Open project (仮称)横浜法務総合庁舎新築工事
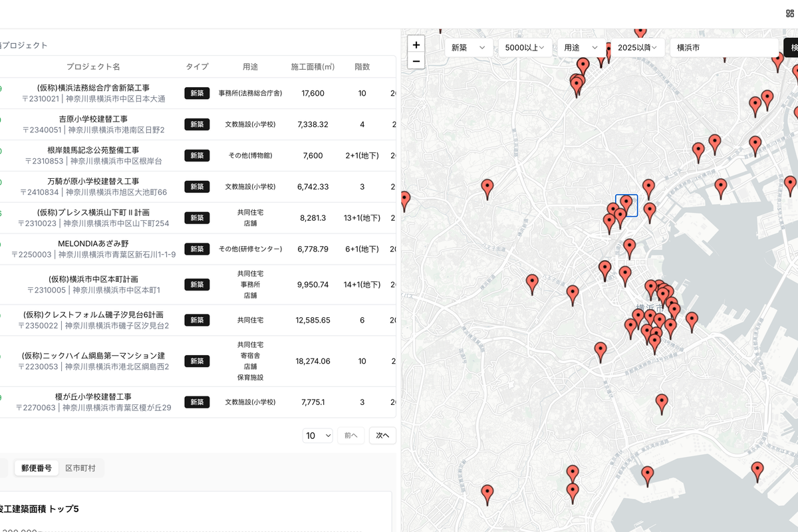 tap(94, 87)
